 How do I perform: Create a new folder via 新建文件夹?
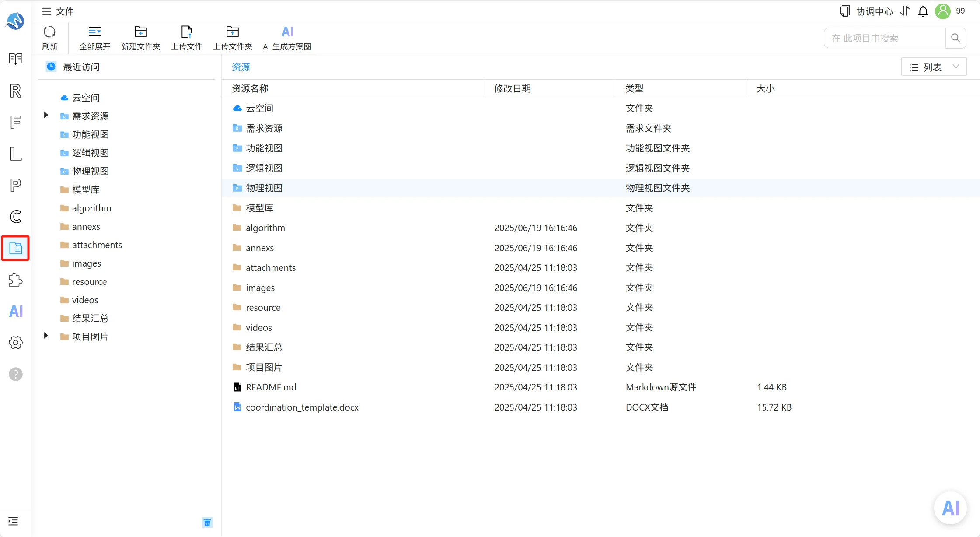click(x=141, y=38)
